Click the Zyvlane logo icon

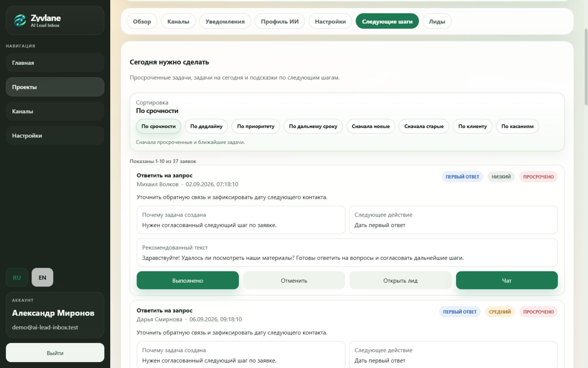pyautogui.click(x=20, y=20)
